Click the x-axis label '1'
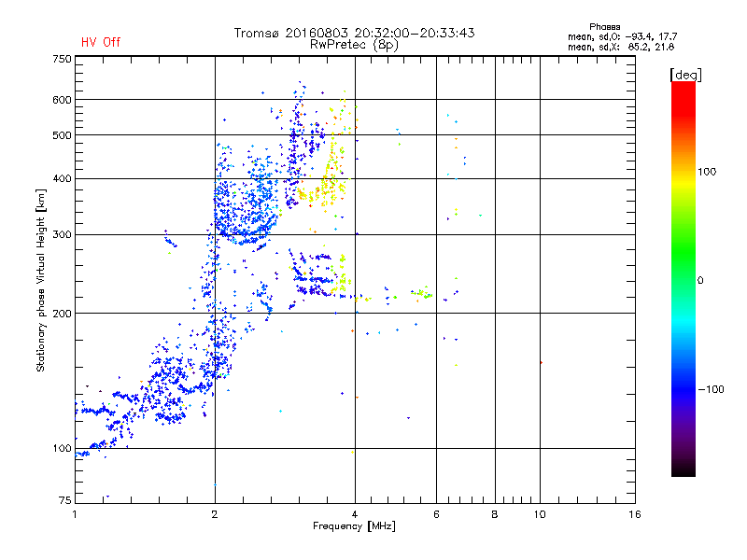This screenshot has height=560, width=747. 75,514
